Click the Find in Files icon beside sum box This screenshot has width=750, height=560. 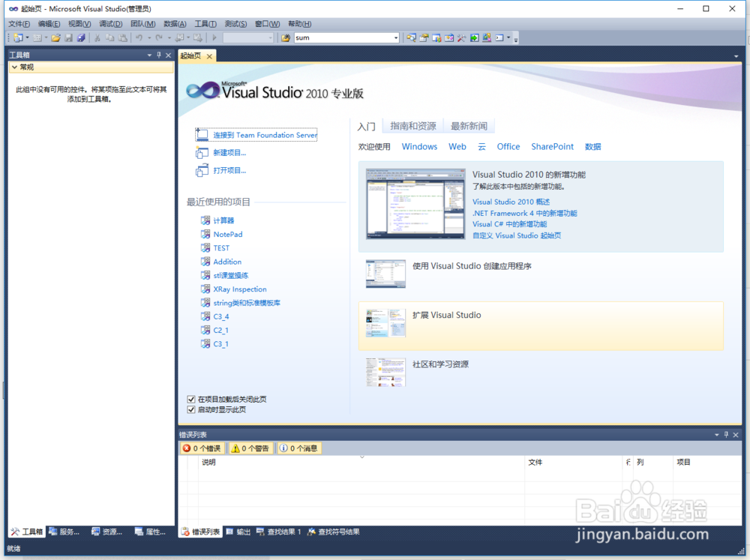[286, 37]
